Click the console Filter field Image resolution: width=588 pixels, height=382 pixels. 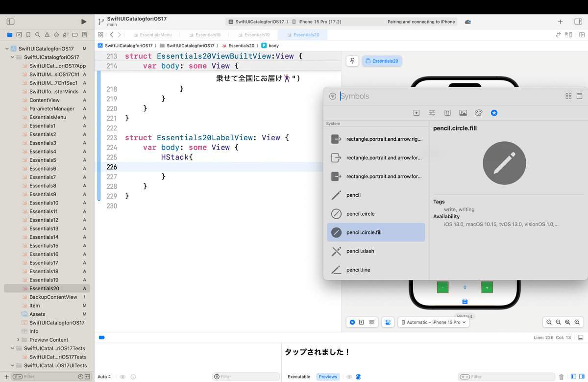pos(506,377)
